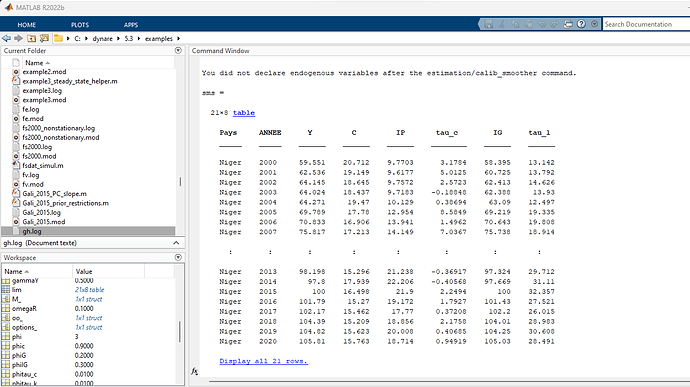Viewport: 690px width, 387px height.
Task: Click the Browse for Folder icon
Action: click(x=44, y=38)
